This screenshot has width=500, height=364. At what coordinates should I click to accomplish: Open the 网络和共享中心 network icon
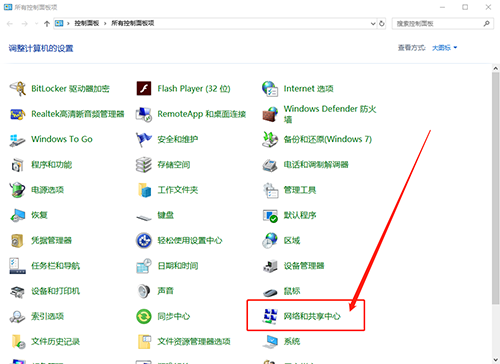point(270,316)
